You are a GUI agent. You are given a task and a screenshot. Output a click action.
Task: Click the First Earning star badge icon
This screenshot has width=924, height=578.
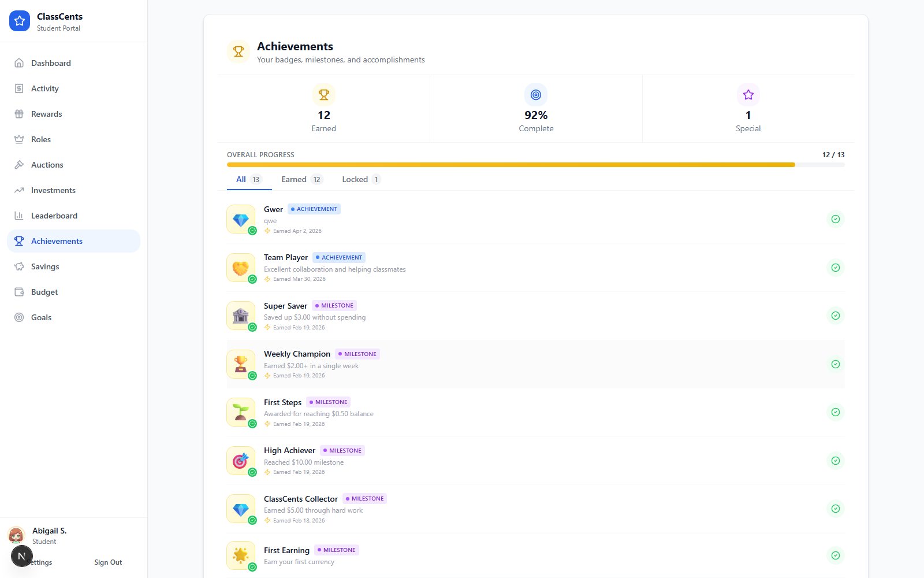[241, 555]
